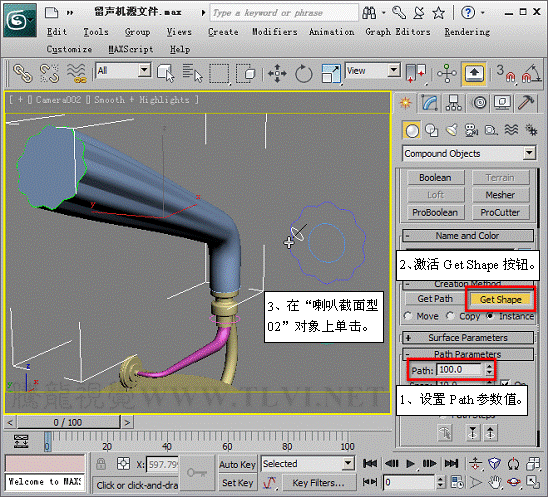
Task: Open the Modify command panel tab
Action: tap(430, 103)
